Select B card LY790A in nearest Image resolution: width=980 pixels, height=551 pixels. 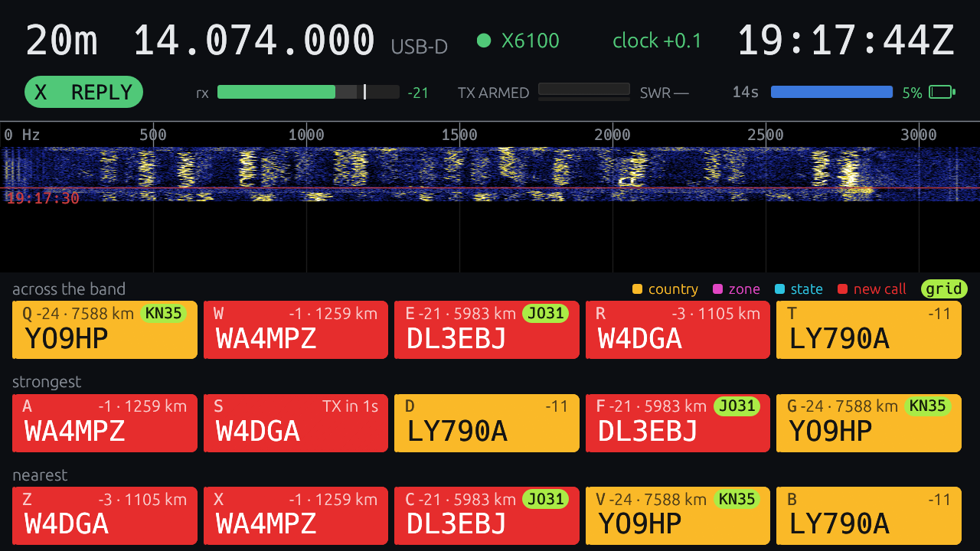pos(869,516)
